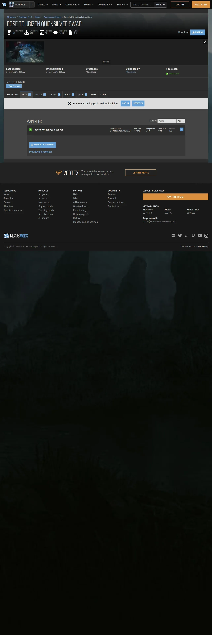
Task: Click LOG IN in the download notice
Action: tap(125, 103)
